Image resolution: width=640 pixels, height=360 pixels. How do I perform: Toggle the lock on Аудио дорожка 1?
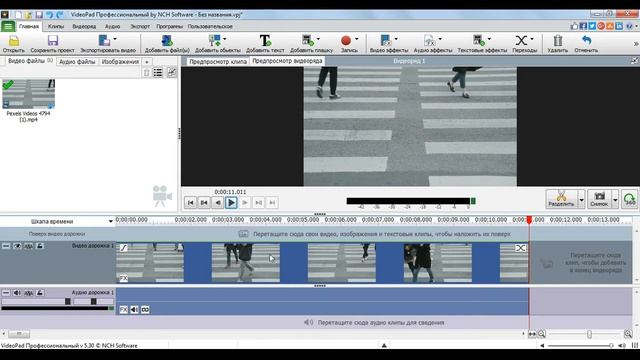coord(40,293)
